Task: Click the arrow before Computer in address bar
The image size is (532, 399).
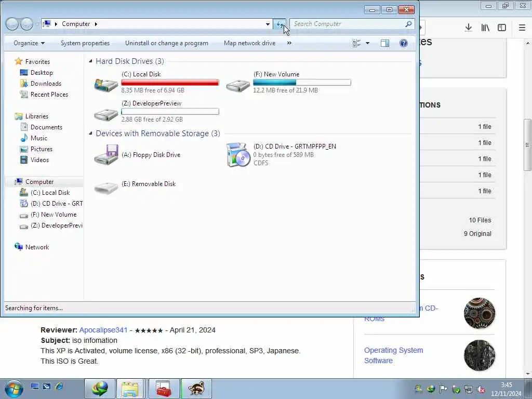Action: [x=56, y=24]
